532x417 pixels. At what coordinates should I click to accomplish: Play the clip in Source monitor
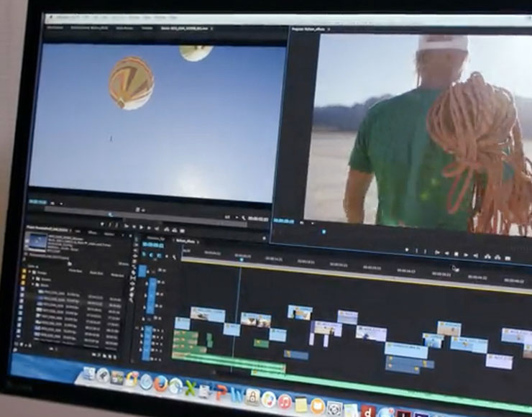click(142, 227)
